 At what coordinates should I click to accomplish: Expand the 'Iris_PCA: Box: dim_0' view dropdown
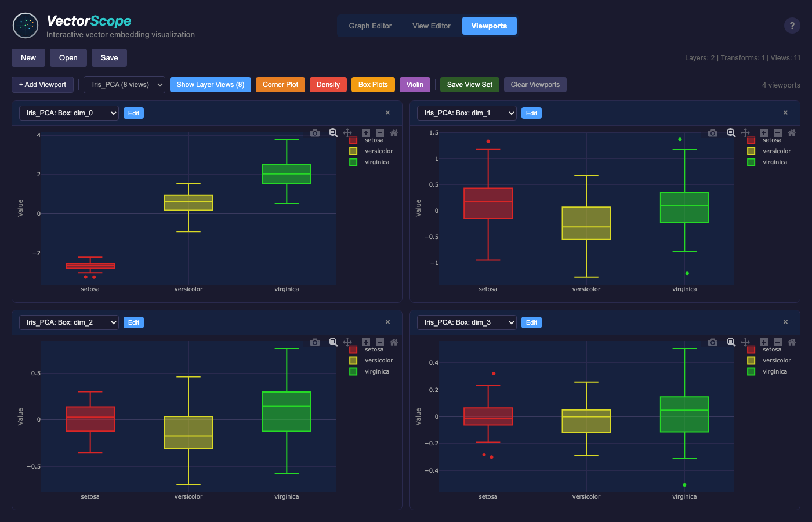(69, 113)
